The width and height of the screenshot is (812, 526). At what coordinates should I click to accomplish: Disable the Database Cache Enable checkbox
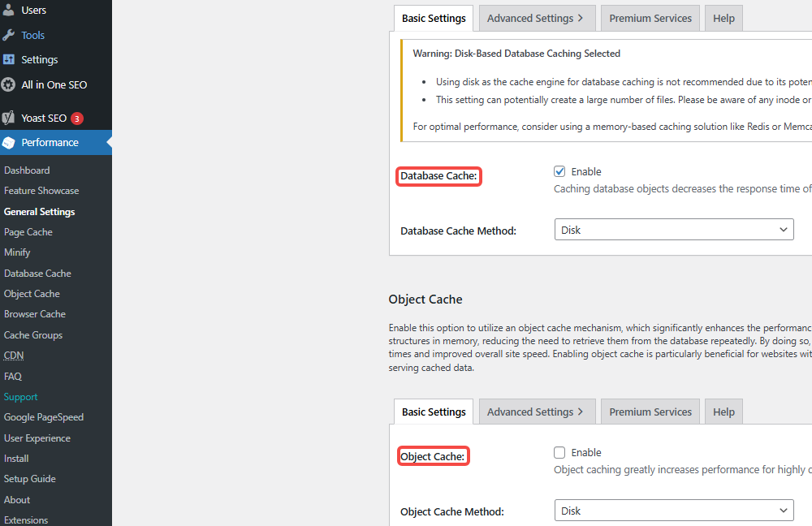coord(559,171)
